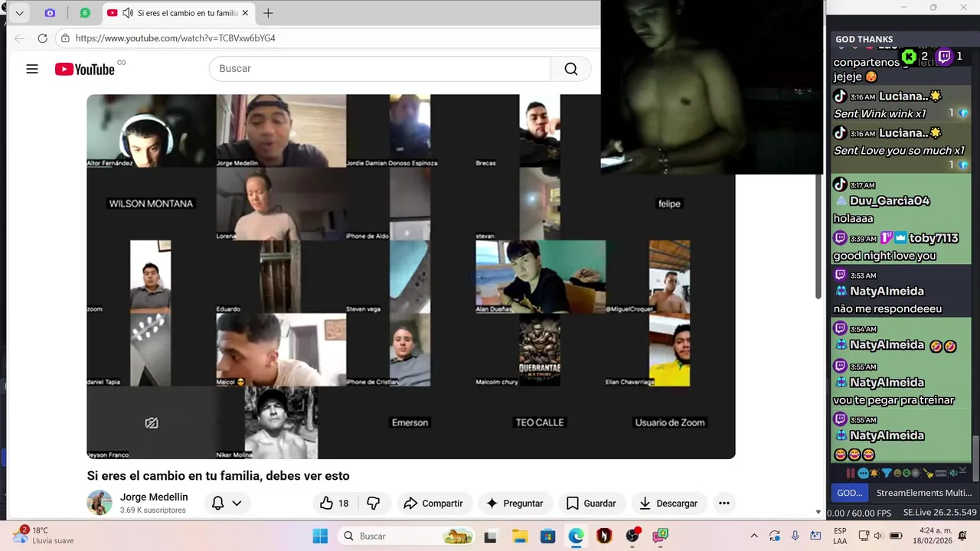Click the '3.69 K suscriptores' text

pyautogui.click(x=153, y=510)
